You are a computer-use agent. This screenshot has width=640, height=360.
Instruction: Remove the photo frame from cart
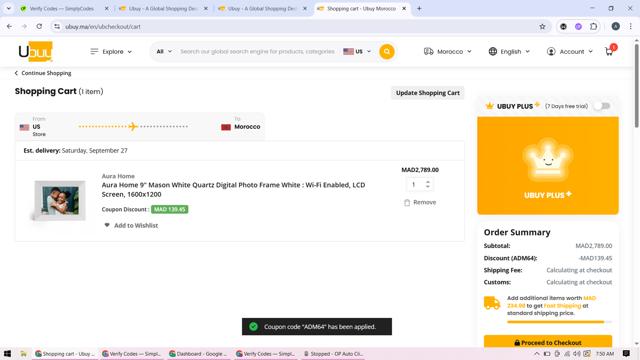[420, 202]
